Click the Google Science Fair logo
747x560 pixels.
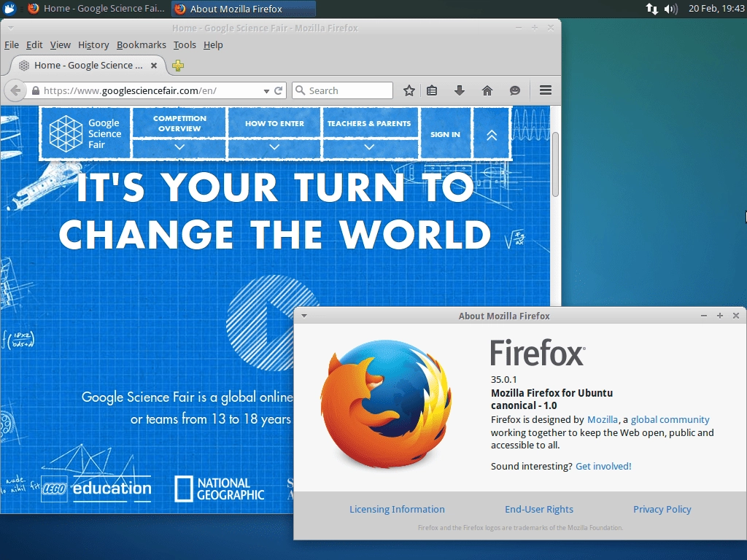pyautogui.click(x=86, y=133)
